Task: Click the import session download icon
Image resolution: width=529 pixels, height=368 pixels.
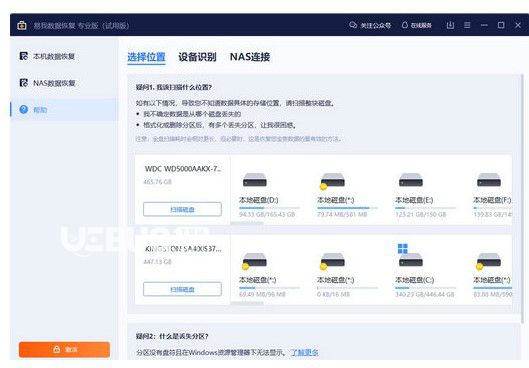Action: (x=450, y=25)
